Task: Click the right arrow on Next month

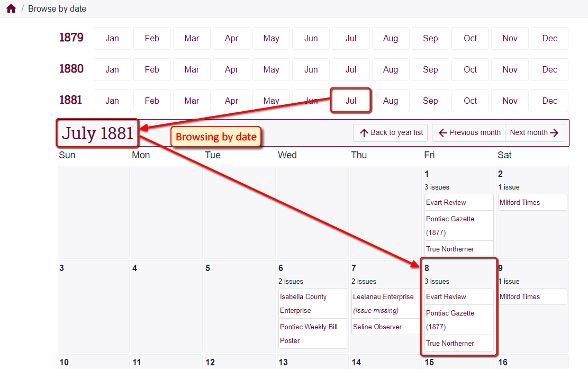Action: (554, 132)
